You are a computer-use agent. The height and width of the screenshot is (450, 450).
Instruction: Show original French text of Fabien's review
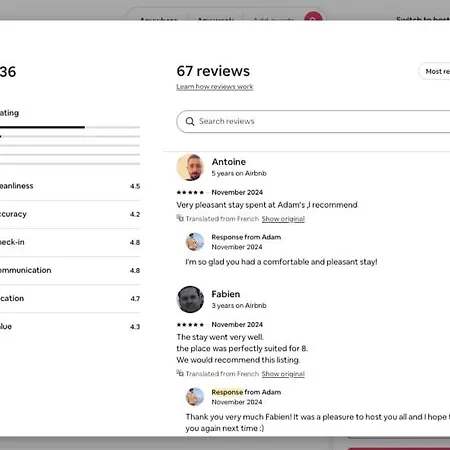(x=283, y=374)
